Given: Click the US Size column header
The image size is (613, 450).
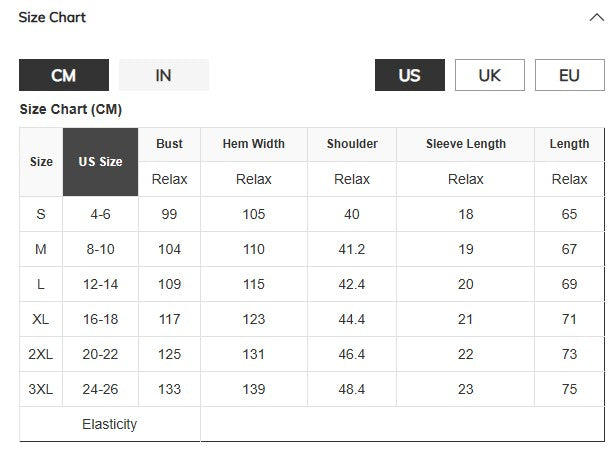Looking at the screenshot, I should tap(100, 162).
